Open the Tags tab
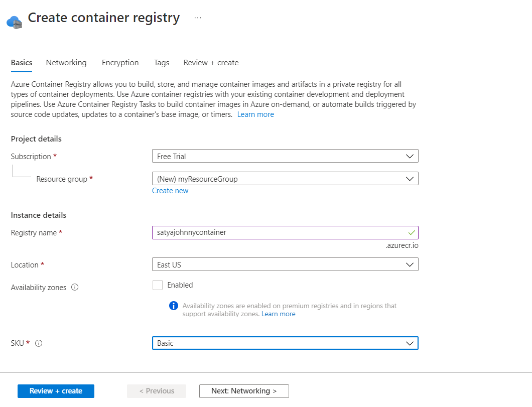Viewport: 532px width, 407px height. [161, 63]
